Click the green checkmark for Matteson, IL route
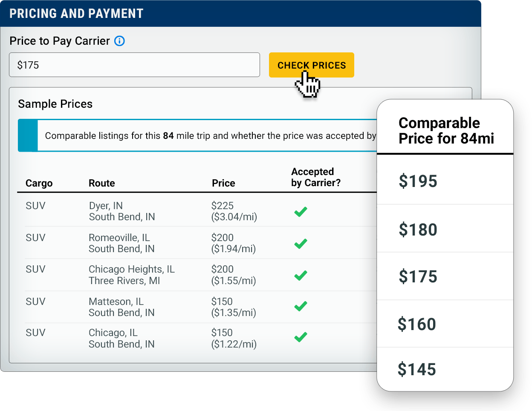This screenshot has width=532, height=411. (301, 306)
